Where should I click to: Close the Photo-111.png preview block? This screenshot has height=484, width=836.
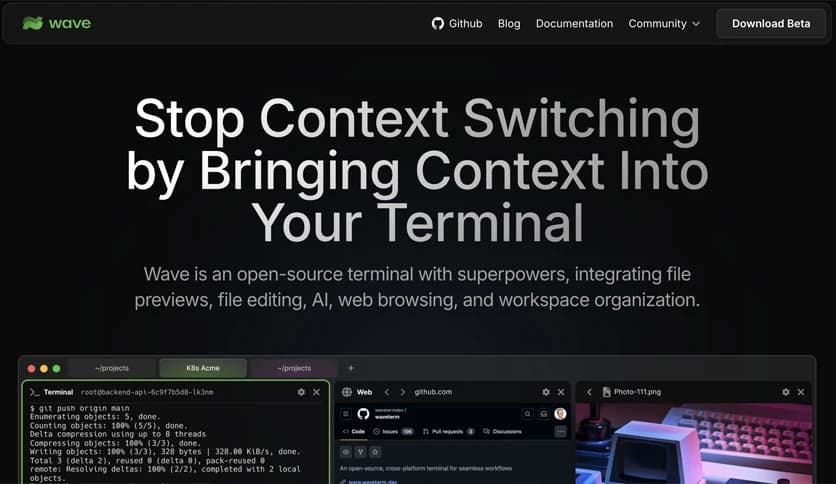[801, 392]
